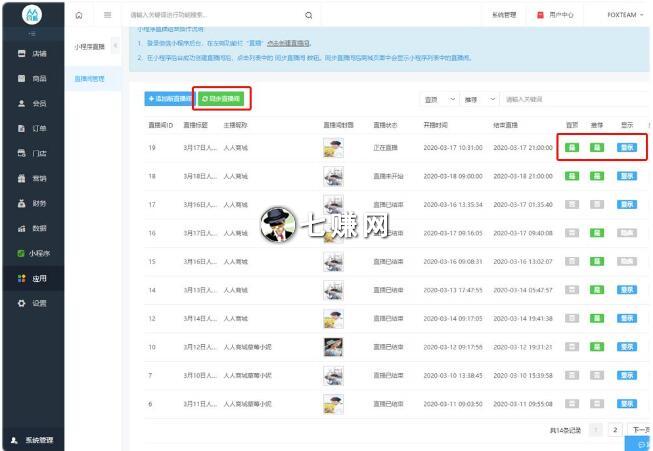The width and height of the screenshot is (653, 451).
Task: Click the keyword search field above the table
Action: click(575, 100)
